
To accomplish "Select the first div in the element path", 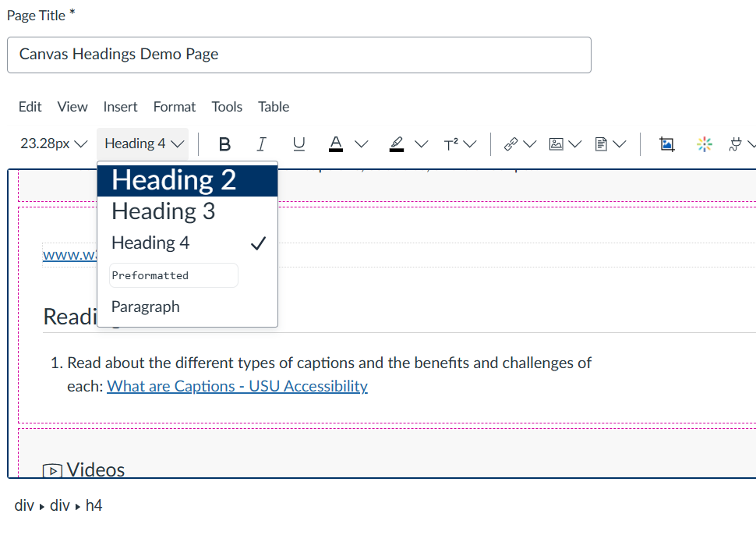I will coord(24,505).
